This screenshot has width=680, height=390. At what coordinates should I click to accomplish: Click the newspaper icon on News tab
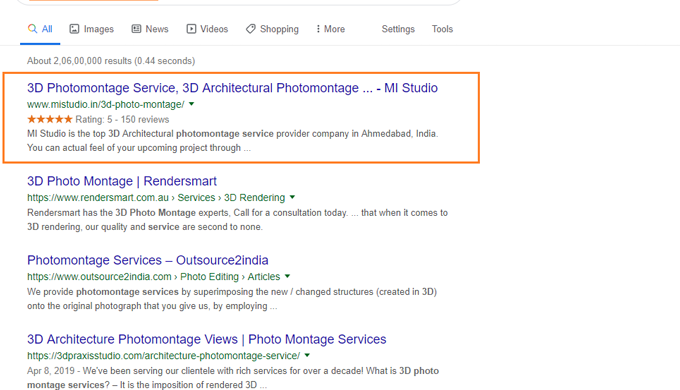pos(136,29)
